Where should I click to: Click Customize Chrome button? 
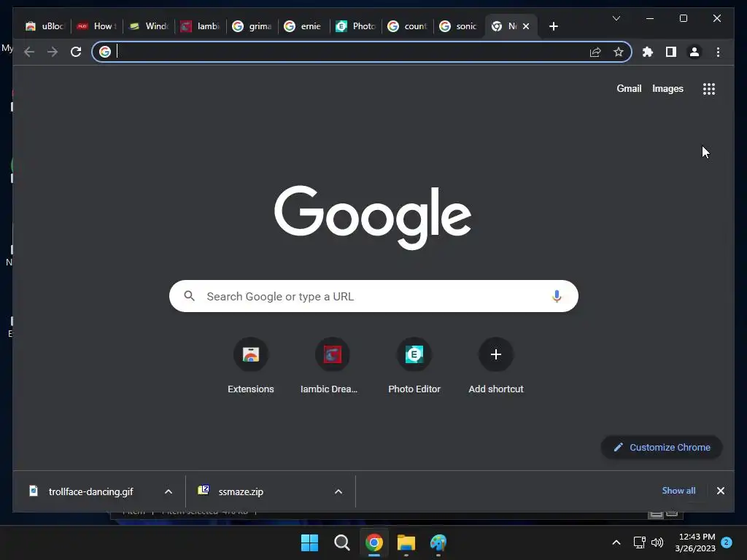click(662, 447)
